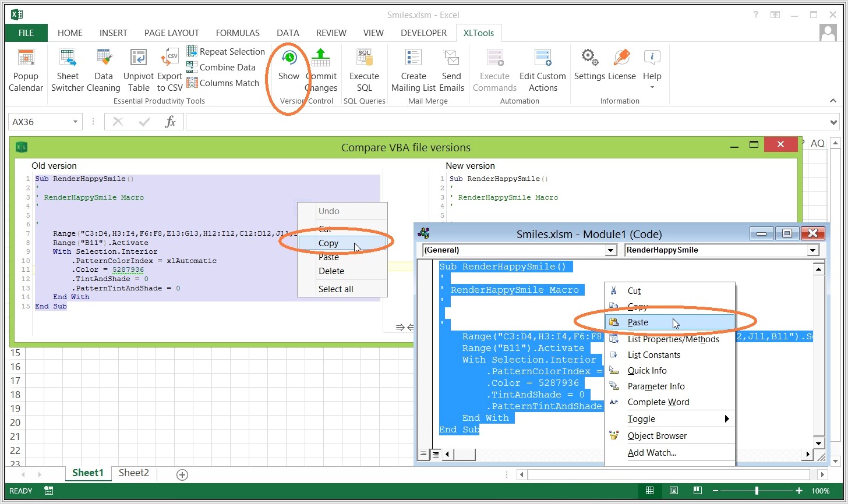Open the (General) object dropdown

[x=610, y=250]
